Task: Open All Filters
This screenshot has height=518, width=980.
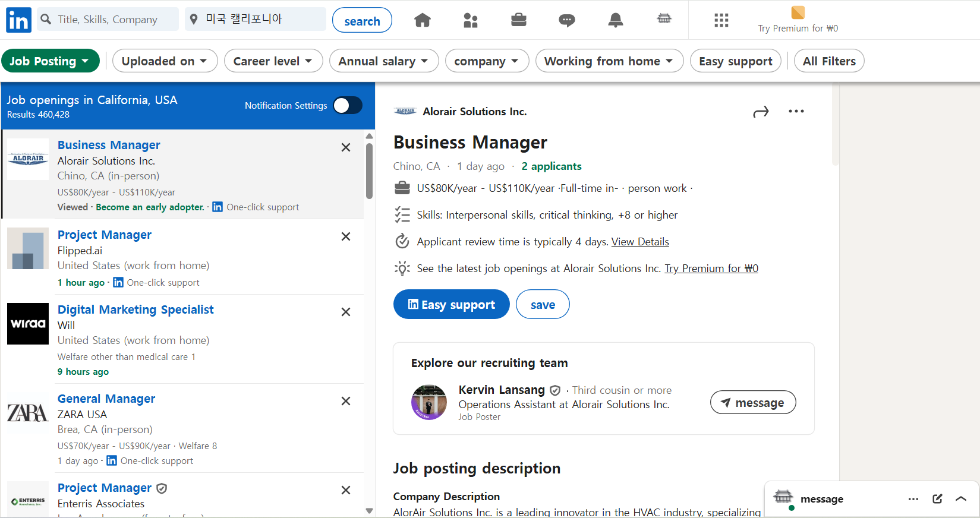Action: tap(829, 61)
